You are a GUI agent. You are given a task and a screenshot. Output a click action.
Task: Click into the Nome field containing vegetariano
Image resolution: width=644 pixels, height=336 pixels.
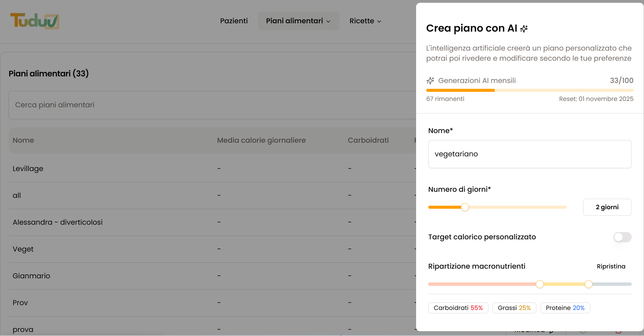[x=529, y=154]
